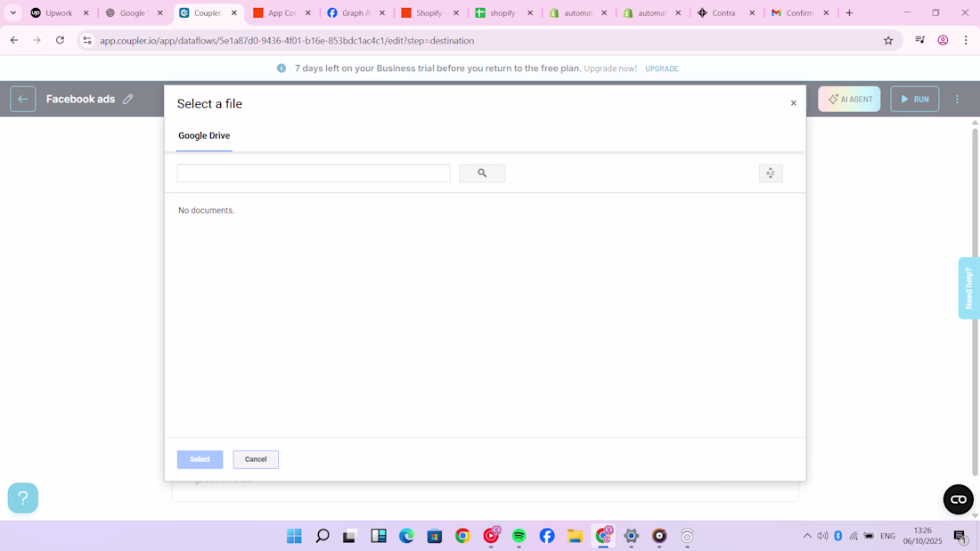Open the notification center icon
This screenshot has width=980, height=551.
(960, 536)
